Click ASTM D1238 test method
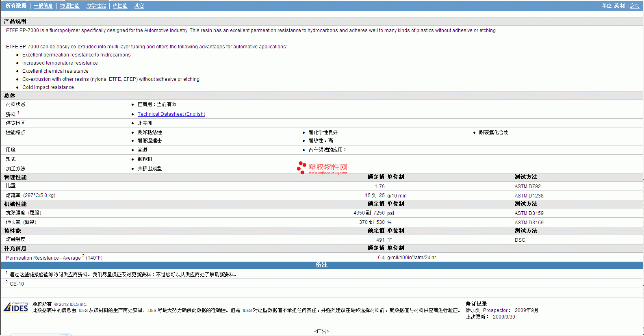Screen dimensions: 644x336 click(x=529, y=196)
